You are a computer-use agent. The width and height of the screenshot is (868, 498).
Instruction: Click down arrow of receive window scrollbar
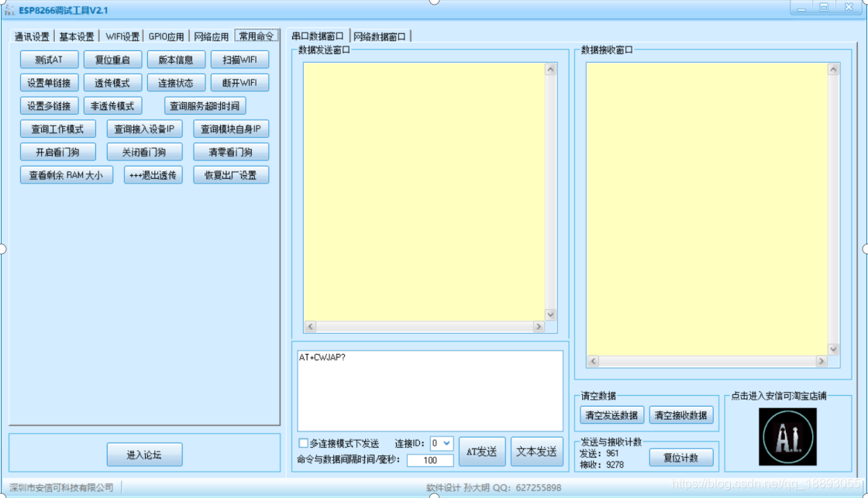pyautogui.click(x=834, y=349)
